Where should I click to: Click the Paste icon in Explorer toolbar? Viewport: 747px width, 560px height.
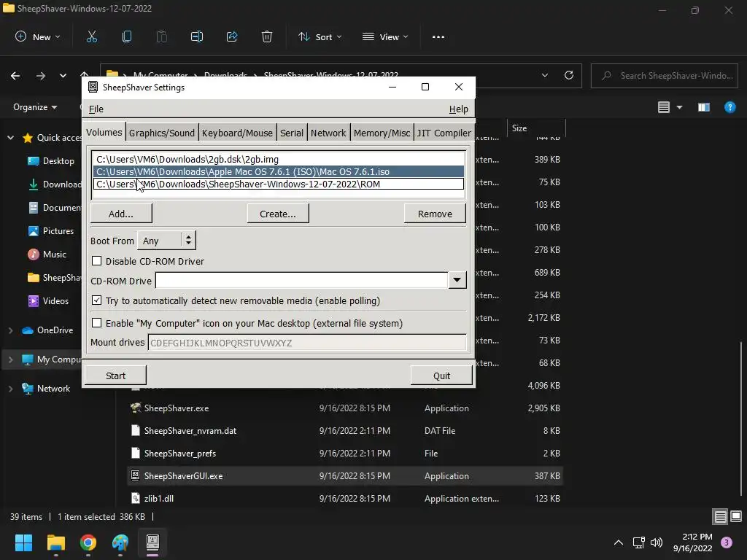point(161,36)
